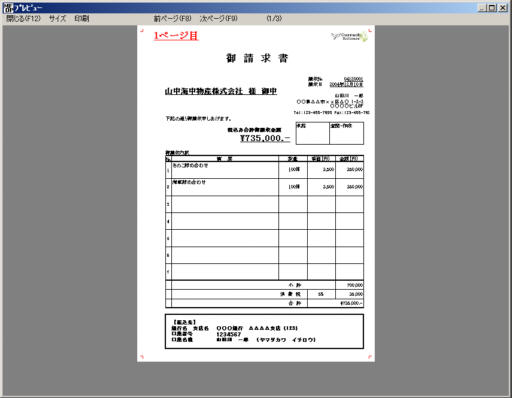Go to next page with 次ページ(F9)
512x398 pixels.
218,18
